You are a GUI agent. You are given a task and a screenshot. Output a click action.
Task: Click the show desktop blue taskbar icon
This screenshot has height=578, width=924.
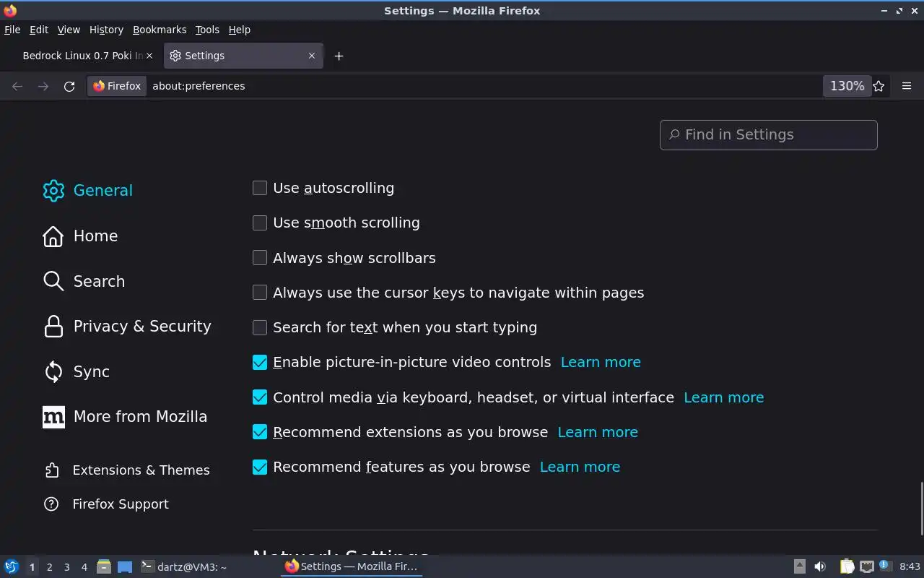coord(125,566)
